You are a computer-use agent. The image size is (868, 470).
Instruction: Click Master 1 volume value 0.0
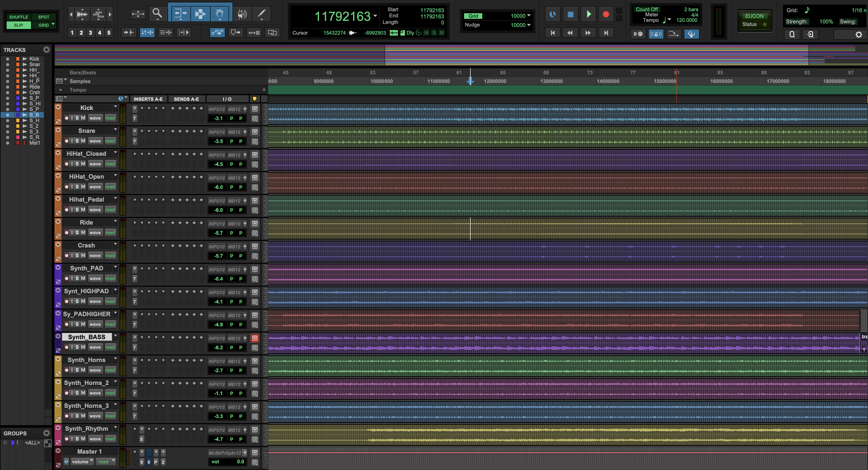[240, 462]
